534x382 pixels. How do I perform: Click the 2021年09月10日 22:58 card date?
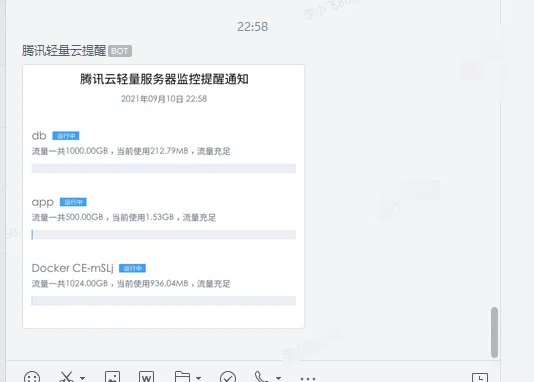(x=164, y=99)
